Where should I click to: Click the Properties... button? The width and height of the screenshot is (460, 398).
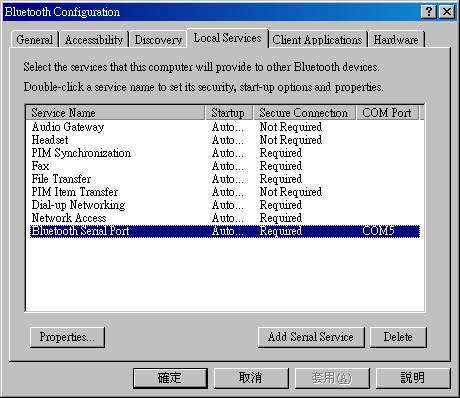point(67,337)
